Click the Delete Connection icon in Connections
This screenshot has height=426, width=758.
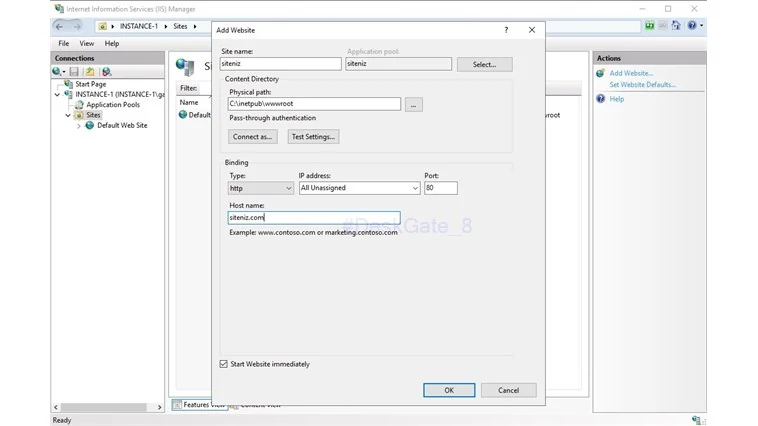(106, 72)
